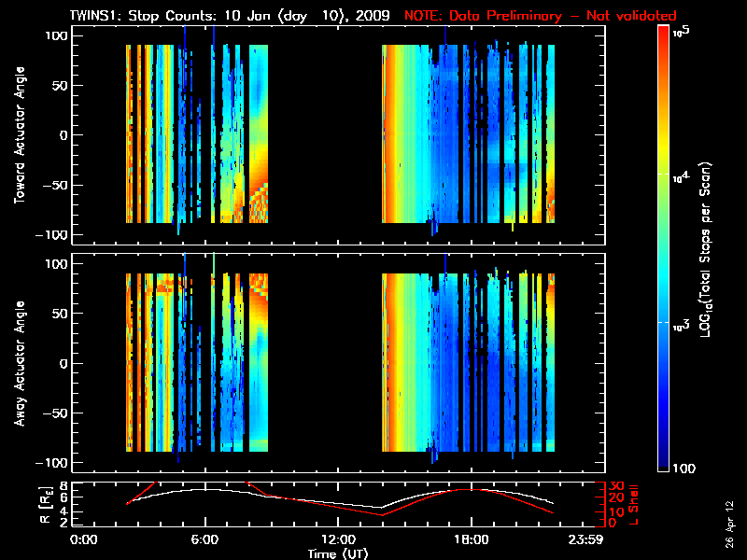Select the "6:00" time tick label
Screen dimensions: 747x560
[x=204, y=539]
